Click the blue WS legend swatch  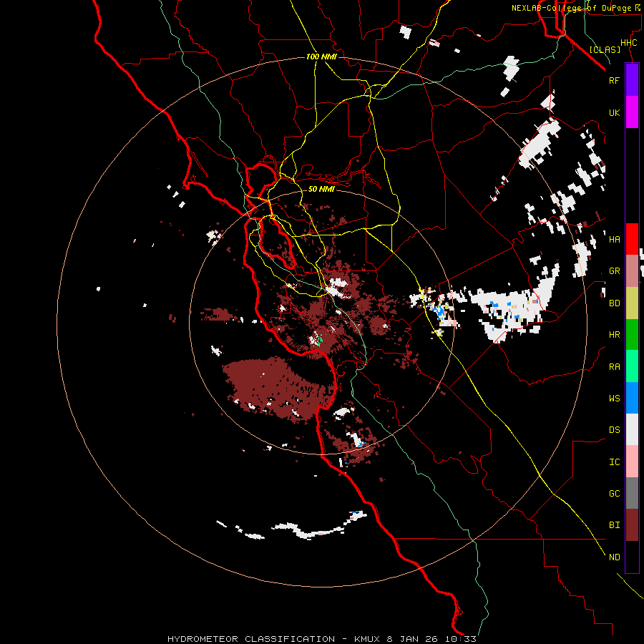632,398
